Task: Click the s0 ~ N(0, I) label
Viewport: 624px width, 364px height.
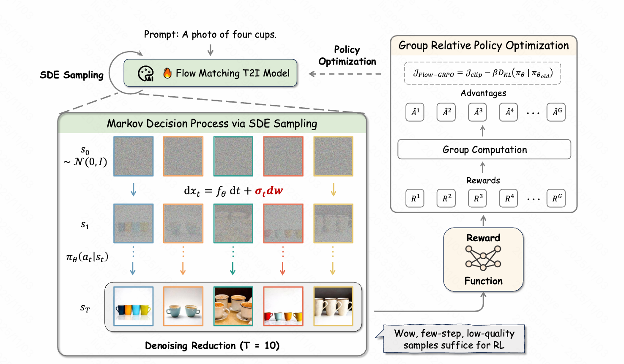Action: tap(85, 157)
